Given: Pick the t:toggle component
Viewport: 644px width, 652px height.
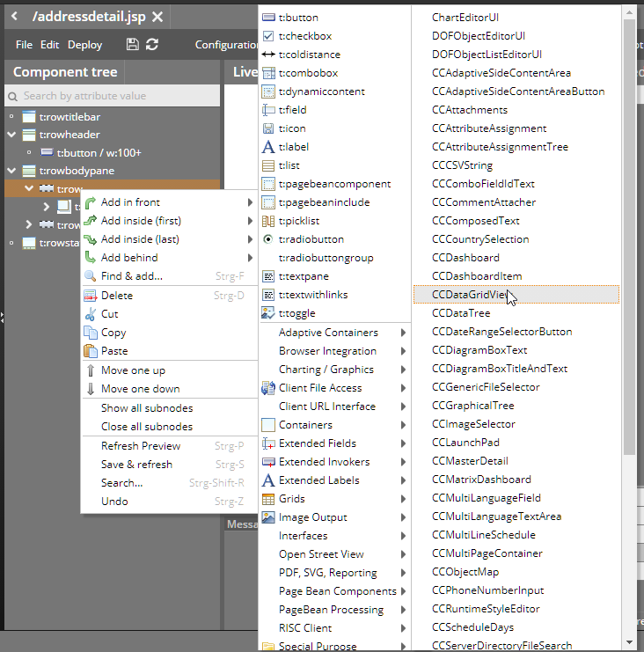Looking at the screenshot, I should point(296,313).
